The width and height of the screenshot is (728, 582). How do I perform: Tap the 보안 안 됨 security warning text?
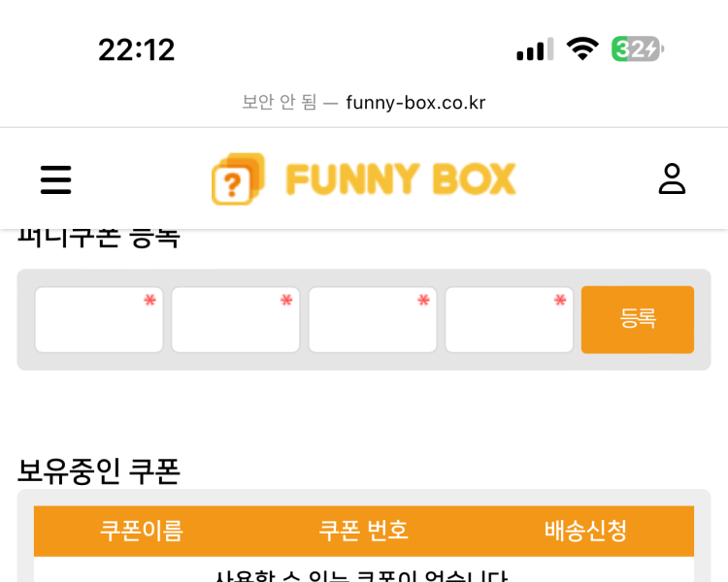click(280, 103)
